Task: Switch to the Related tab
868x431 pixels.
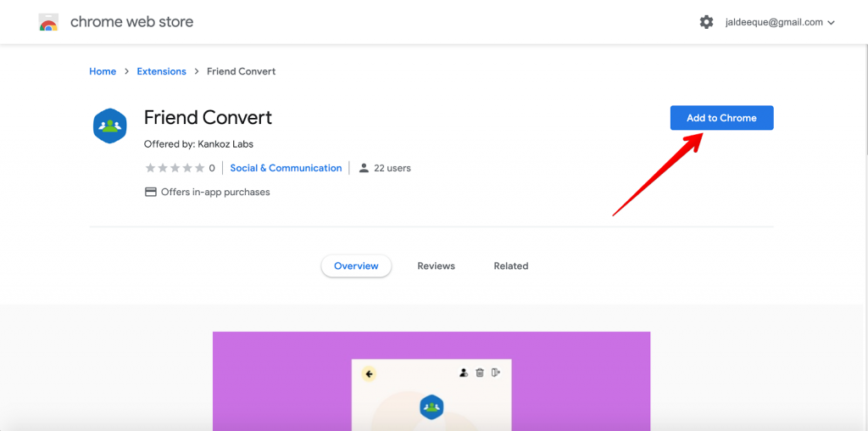Action: tap(511, 266)
